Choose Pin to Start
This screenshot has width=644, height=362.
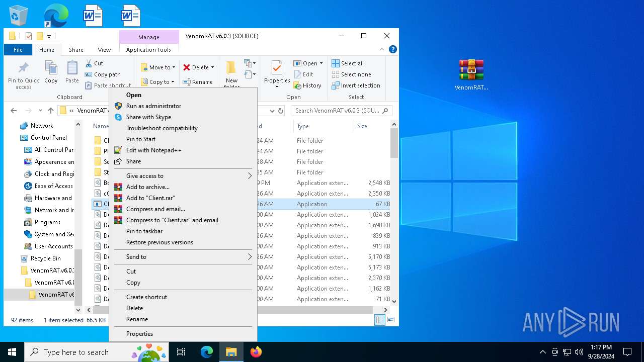[183, 139]
